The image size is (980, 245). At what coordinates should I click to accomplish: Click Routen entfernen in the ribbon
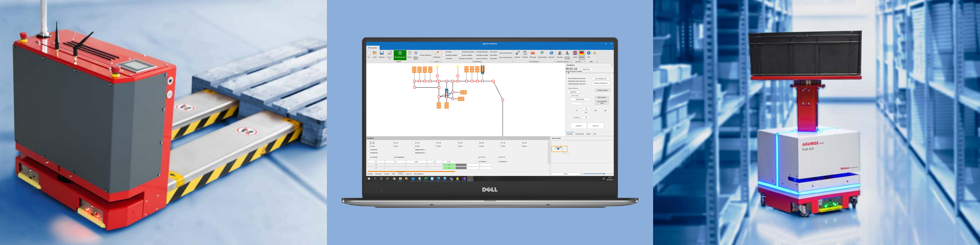coord(426,55)
